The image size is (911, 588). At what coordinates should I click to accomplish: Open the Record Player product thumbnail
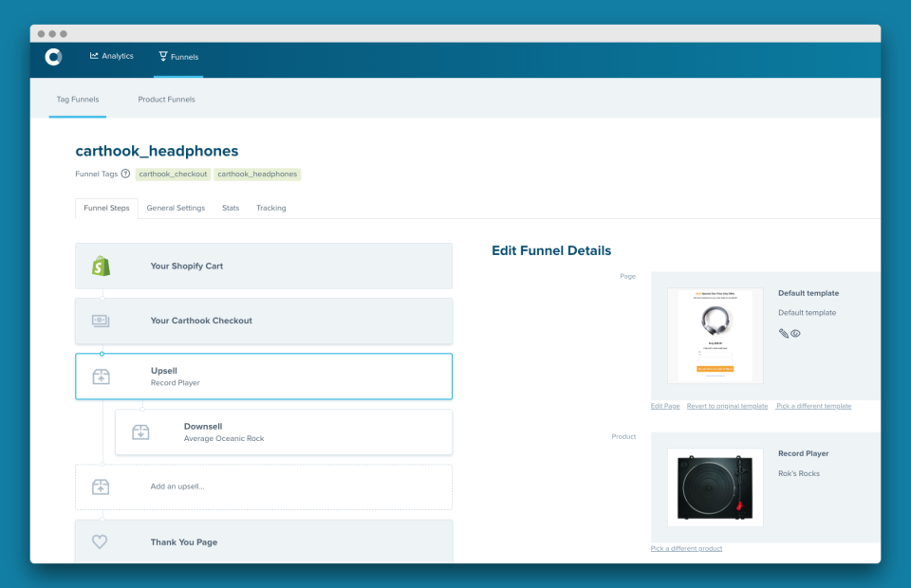pyautogui.click(x=716, y=487)
